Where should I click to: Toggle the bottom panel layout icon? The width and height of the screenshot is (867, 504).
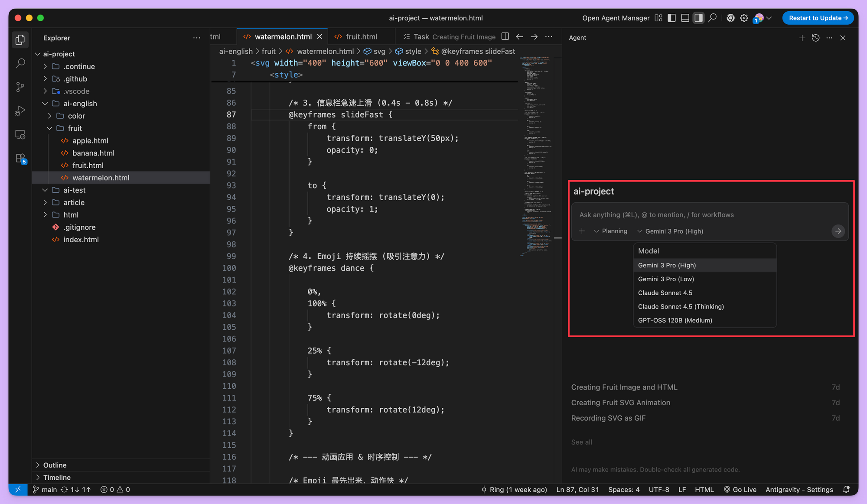coord(685,18)
